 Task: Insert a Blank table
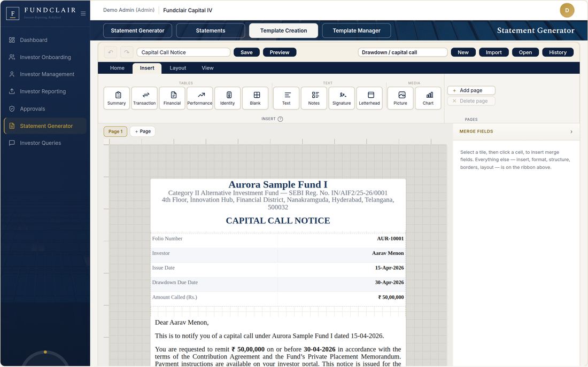click(256, 98)
